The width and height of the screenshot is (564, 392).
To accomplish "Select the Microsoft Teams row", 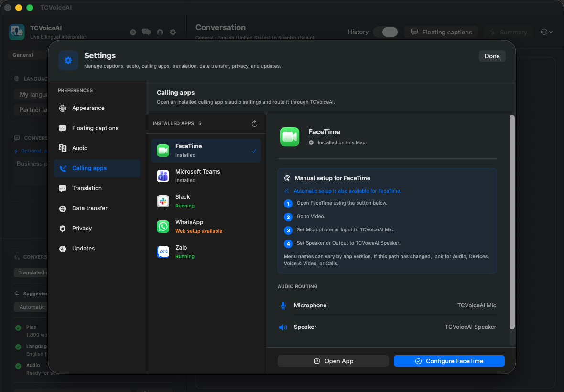I will [x=206, y=176].
